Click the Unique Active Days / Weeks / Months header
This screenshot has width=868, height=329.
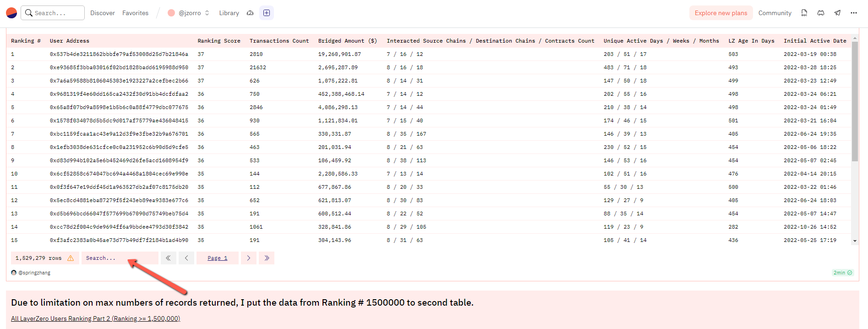coord(661,41)
